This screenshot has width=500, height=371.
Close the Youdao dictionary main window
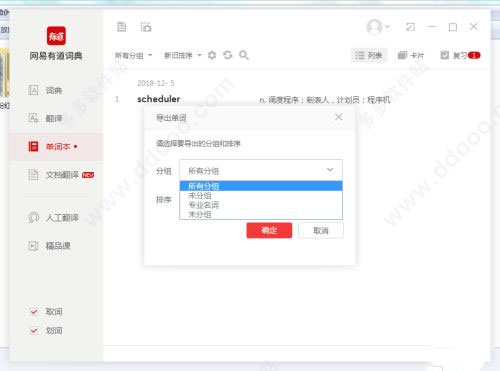point(473,27)
